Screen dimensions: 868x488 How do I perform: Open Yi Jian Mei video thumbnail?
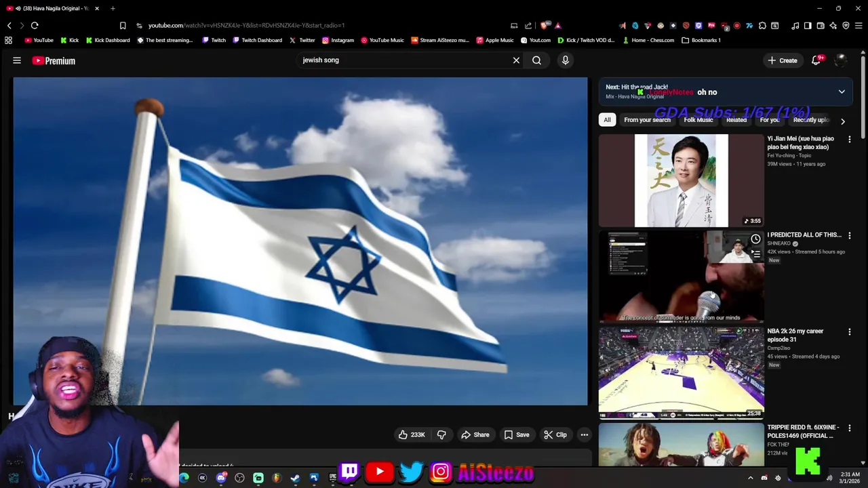(x=681, y=180)
